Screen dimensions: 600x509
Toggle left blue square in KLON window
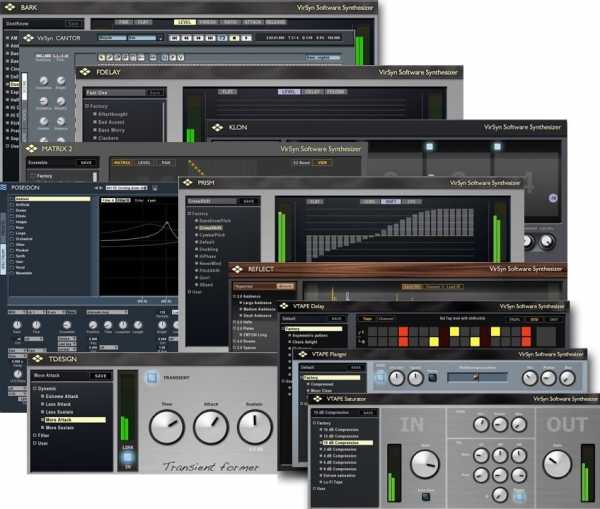click(429, 146)
